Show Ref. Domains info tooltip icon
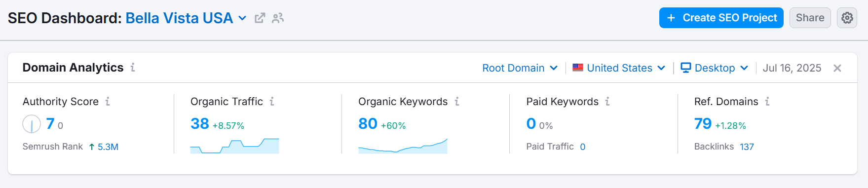Image resolution: width=868 pixels, height=188 pixels. pyautogui.click(x=767, y=101)
